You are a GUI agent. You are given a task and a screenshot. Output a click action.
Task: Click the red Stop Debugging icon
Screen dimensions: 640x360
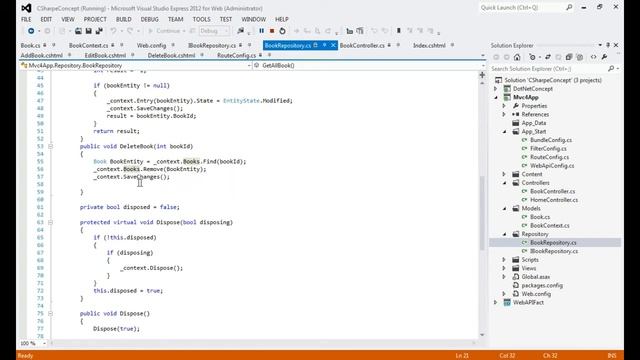[x=272, y=31]
